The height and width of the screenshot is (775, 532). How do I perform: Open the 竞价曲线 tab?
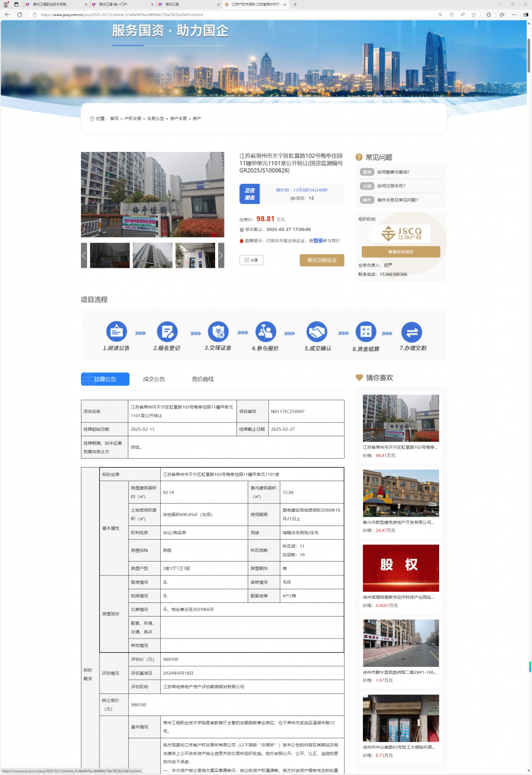pos(203,379)
